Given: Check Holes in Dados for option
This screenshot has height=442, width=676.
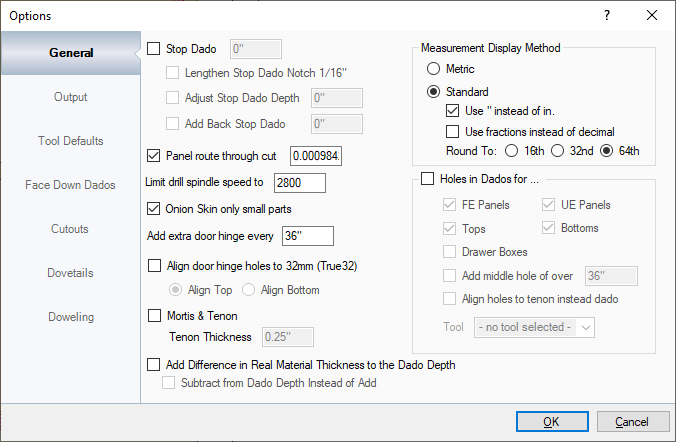Looking at the screenshot, I should [x=429, y=180].
